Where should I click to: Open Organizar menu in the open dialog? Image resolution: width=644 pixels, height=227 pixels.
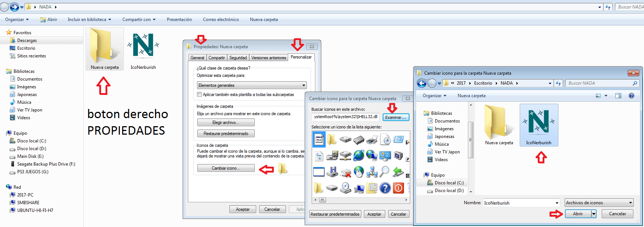[434, 96]
